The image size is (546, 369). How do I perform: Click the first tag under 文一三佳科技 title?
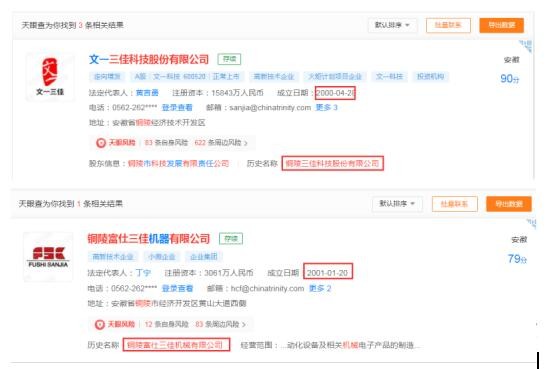[x=107, y=77]
